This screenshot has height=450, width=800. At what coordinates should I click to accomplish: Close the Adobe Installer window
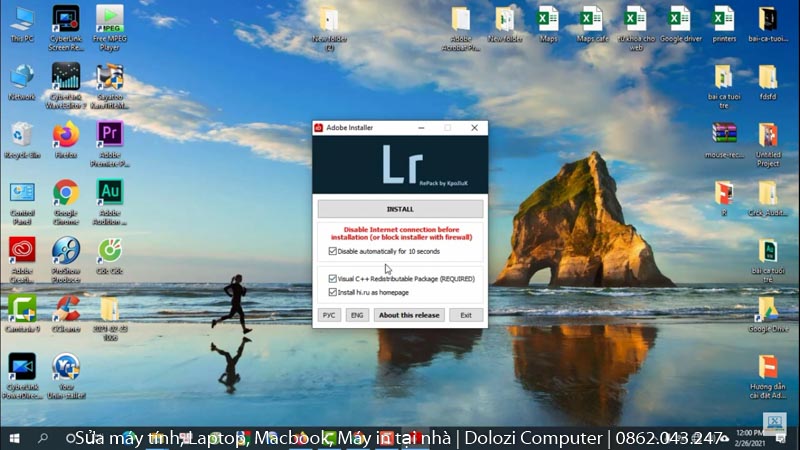[474, 128]
